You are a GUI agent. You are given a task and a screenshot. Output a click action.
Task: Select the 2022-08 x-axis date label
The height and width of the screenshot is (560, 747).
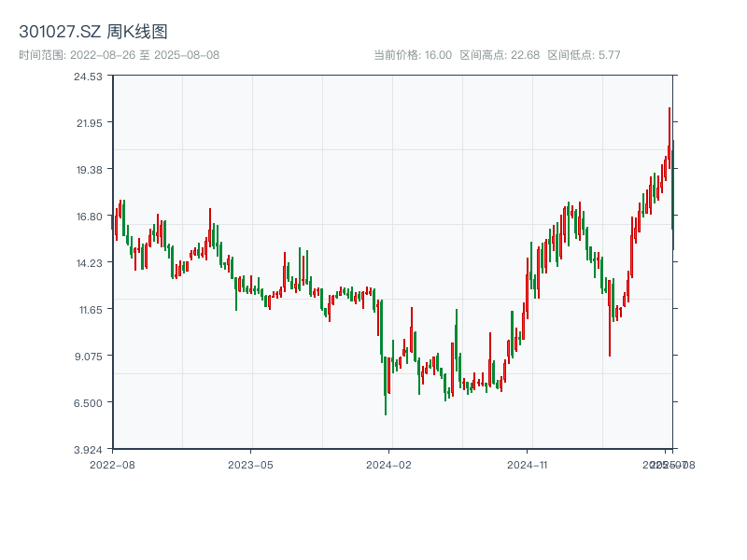tap(112, 464)
